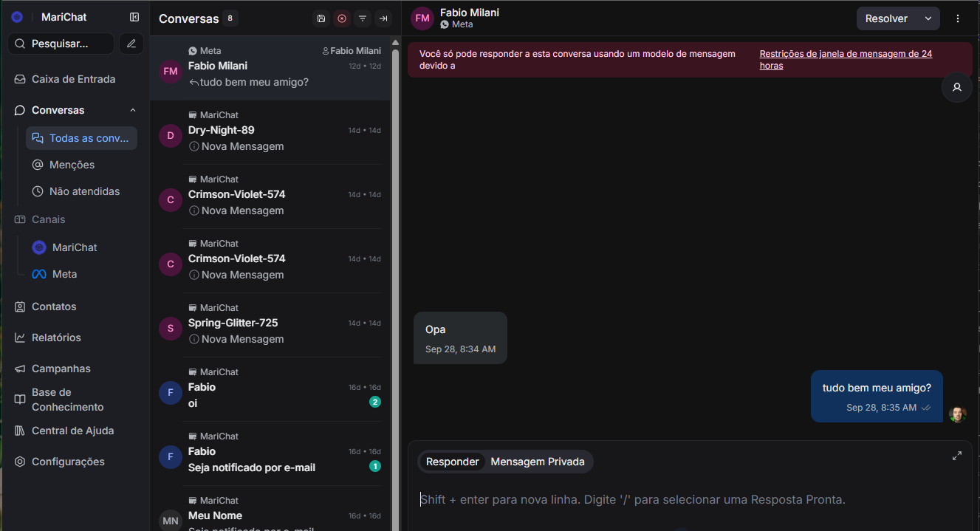Viewport: 980px width, 531px height.
Task: Go to Caixa de Entrada
Action: 73,79
